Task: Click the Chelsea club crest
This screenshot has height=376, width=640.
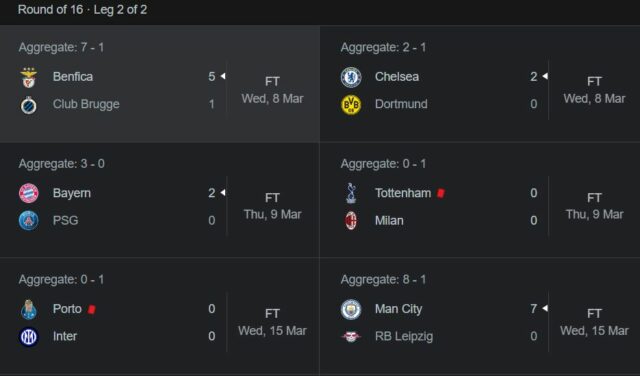Action: tap(351, 77)
